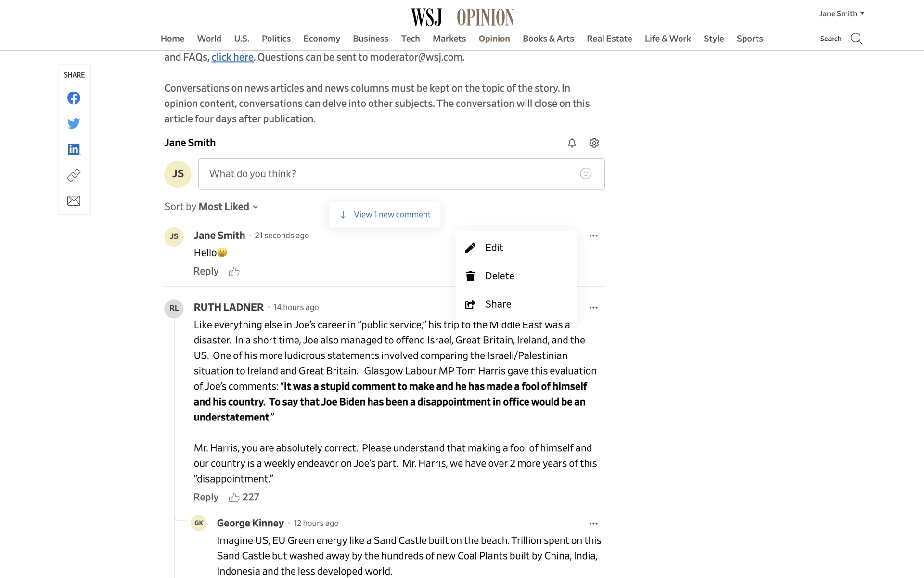Click RUTH LADNER username

[x=229, y=307]
